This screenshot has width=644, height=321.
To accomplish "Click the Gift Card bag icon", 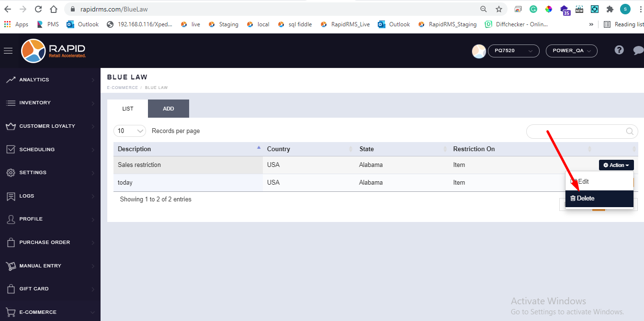I will [11, 289].
